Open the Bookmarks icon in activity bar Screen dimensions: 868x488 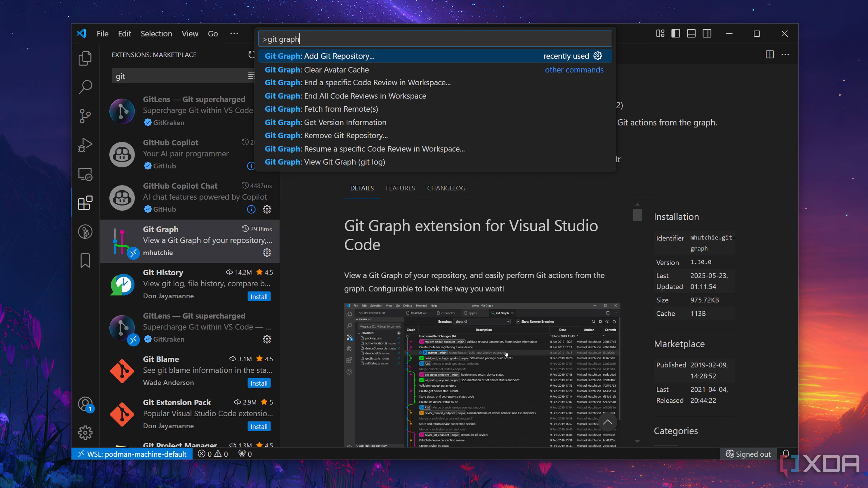click(85, 261)
